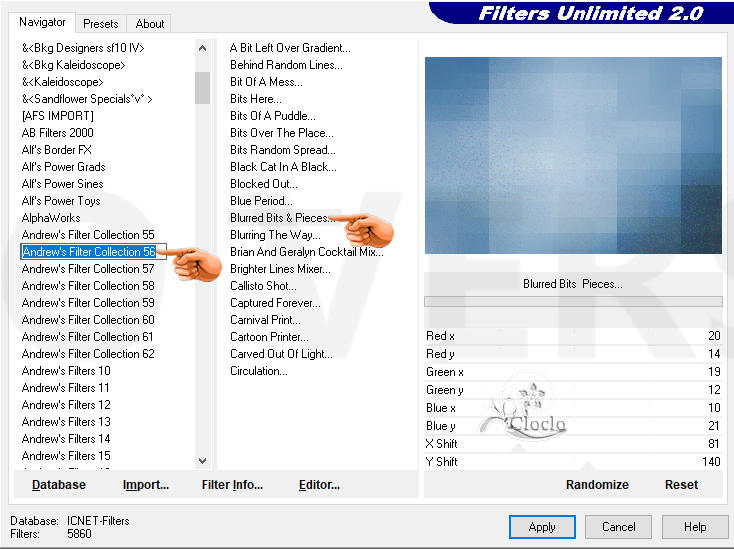Select &<Bkg Designers sf10 IV> category

[83, 48]
